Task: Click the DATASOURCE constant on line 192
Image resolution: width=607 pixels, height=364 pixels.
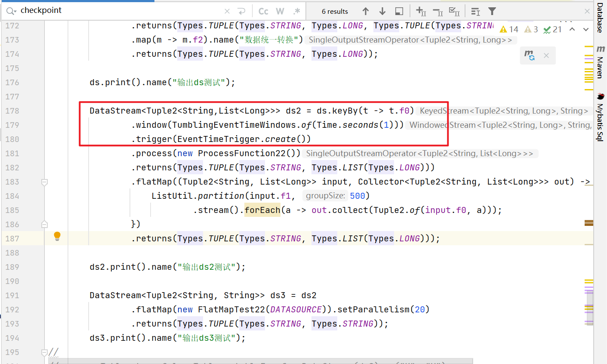Action: [296, 309]
